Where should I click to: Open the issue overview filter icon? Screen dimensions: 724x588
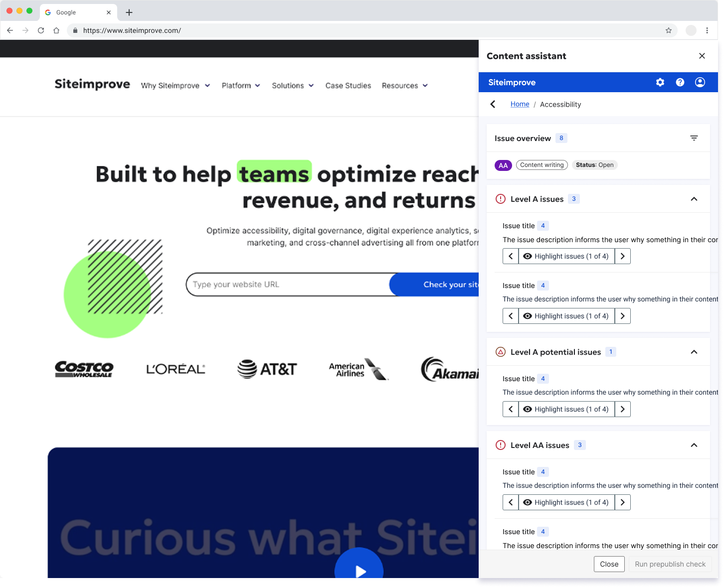pos(694,138)
